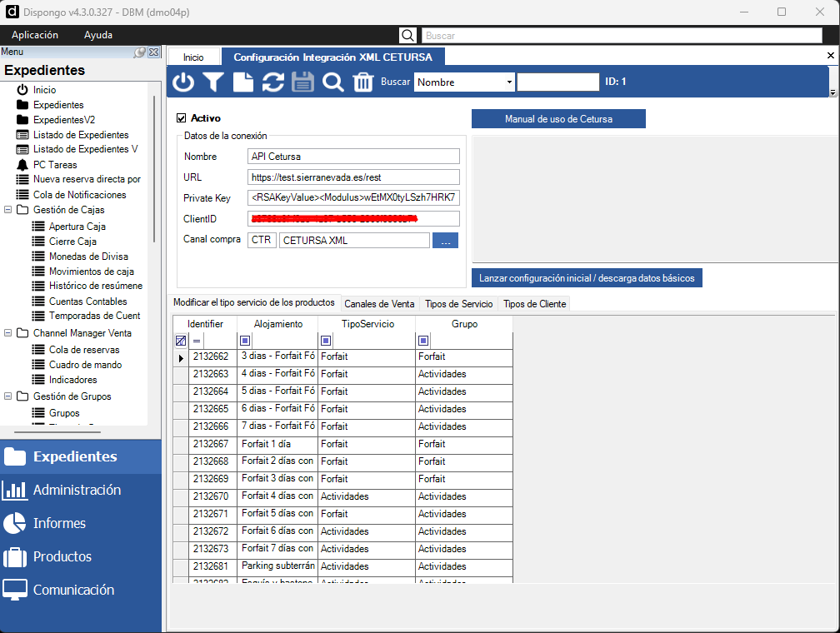
Task: Select row with Identifier 2132662
Action: 342,356
